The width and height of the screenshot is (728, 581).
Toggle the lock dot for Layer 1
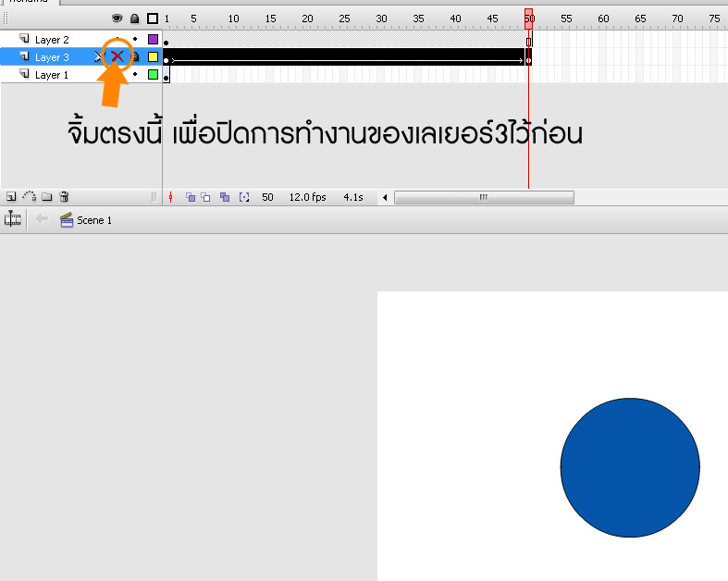tap(135, 74)
